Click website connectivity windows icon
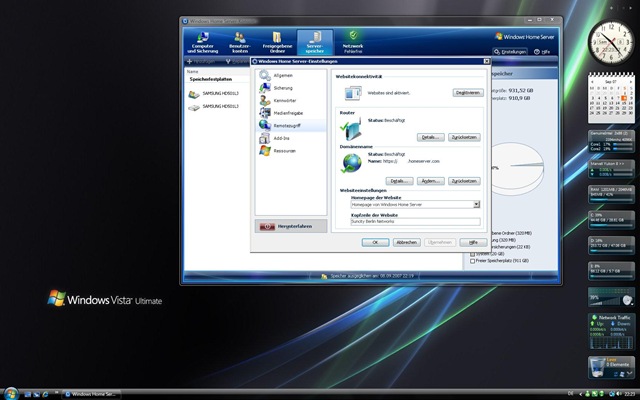Image resolution: width=640 pixels, height=400 pixels. click(353, 93)
